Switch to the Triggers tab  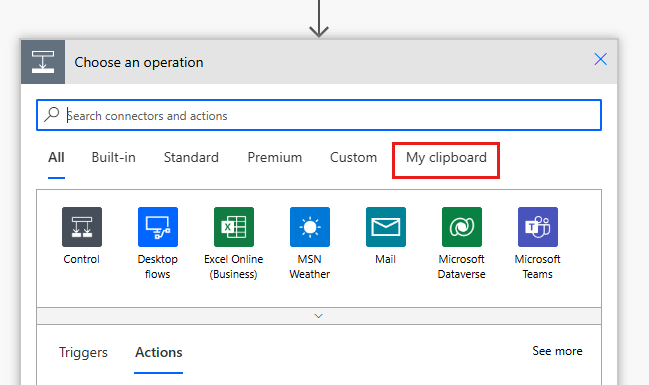[x=83, y=352]
